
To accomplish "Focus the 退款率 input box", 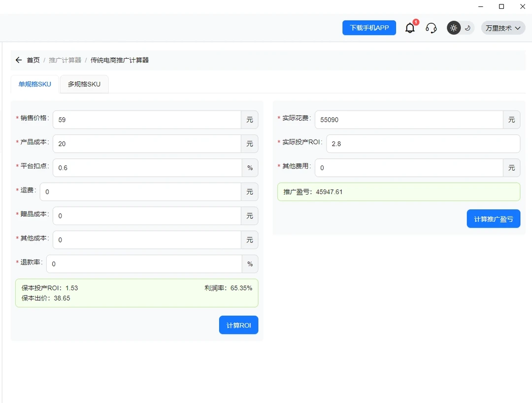I will click(x=144, y=264).
